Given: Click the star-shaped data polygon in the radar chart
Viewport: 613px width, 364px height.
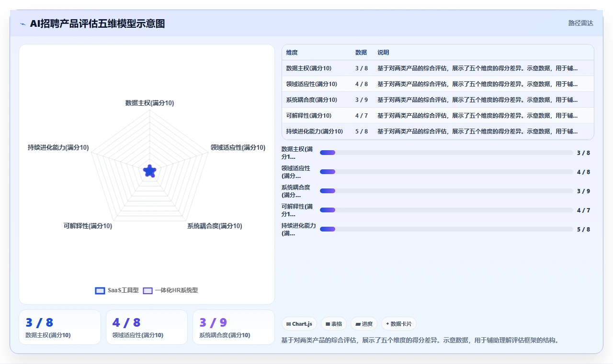Looking at the screenshot, I should (x=150, y=171).
